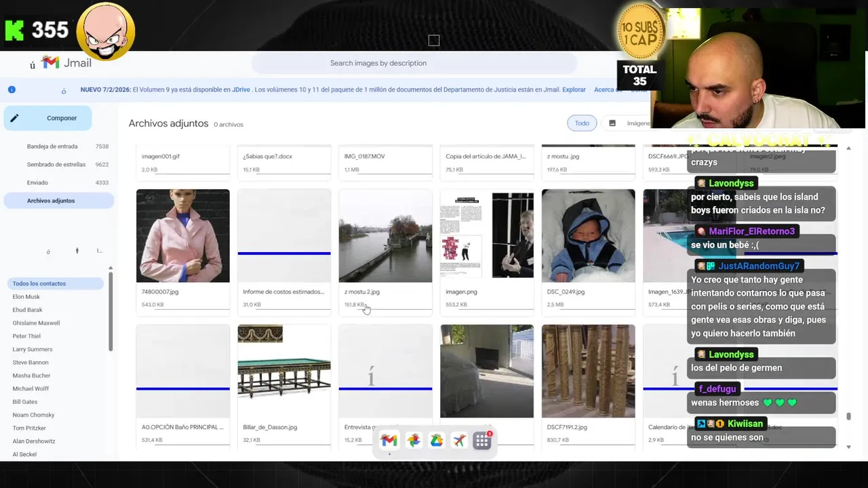Open the airplane flights app in the dock
Screen dimensions: 868x488
point(459,441)
